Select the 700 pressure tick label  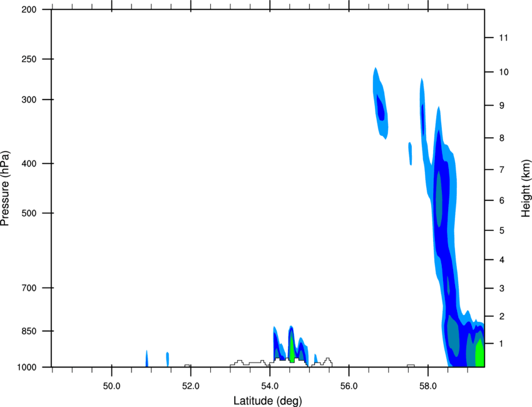point(29,288)
